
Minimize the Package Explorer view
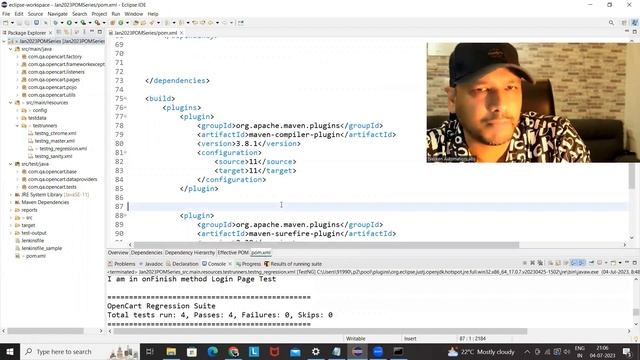tap(92, 32)
